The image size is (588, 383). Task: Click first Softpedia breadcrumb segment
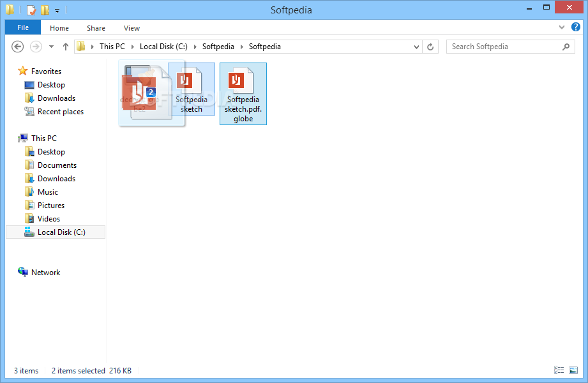218,47
